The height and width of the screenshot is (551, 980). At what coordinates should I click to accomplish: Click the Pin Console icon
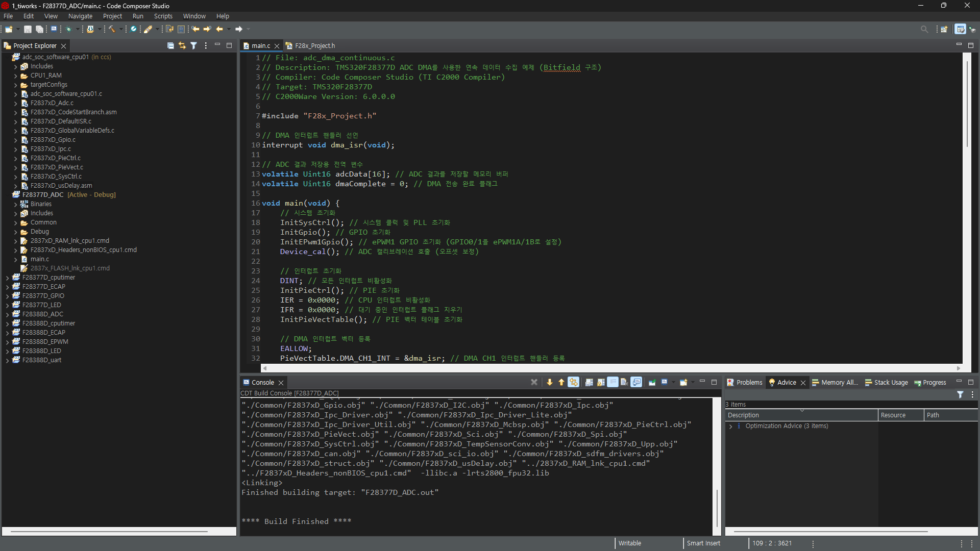coord(652,382)
